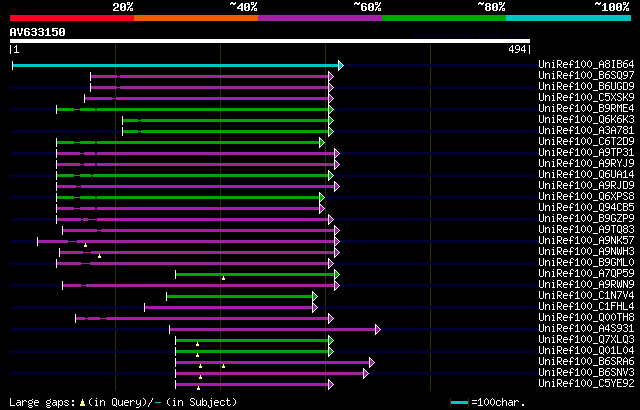
Task: Click the green alignment bar for Q6K6K3
Action: 226,120
